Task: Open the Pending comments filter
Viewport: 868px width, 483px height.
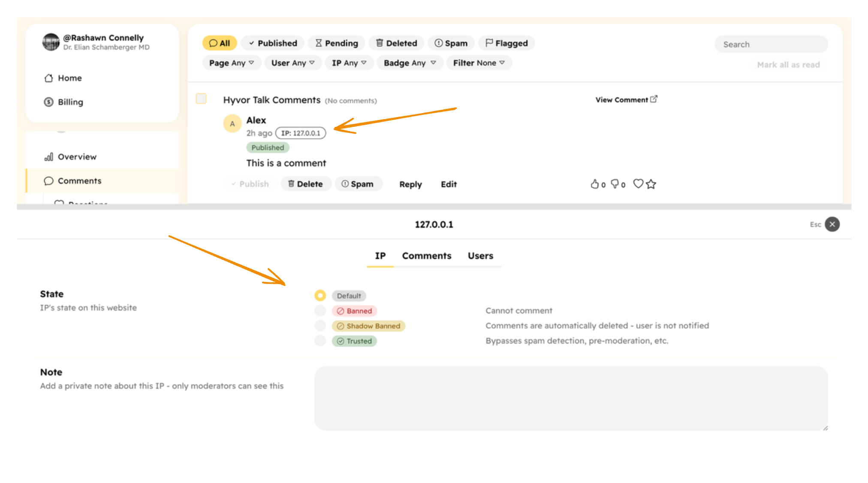Action: tap(336, 43)
